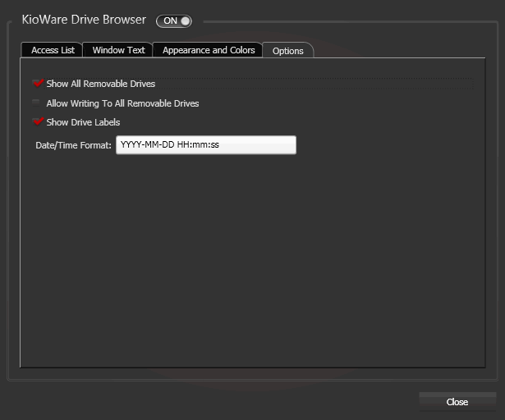Viewport: 505px width, 420px height.
Task: Select the Options tab
Action: pos(287,51)
